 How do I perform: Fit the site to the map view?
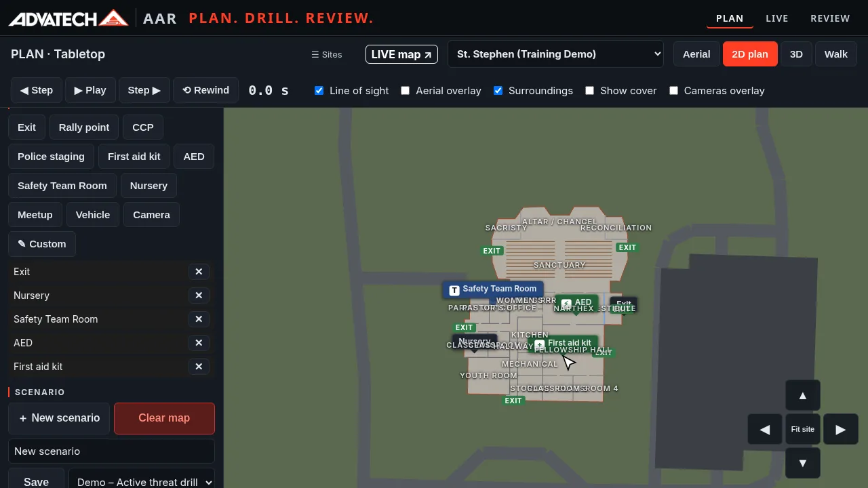pos(803,429)
